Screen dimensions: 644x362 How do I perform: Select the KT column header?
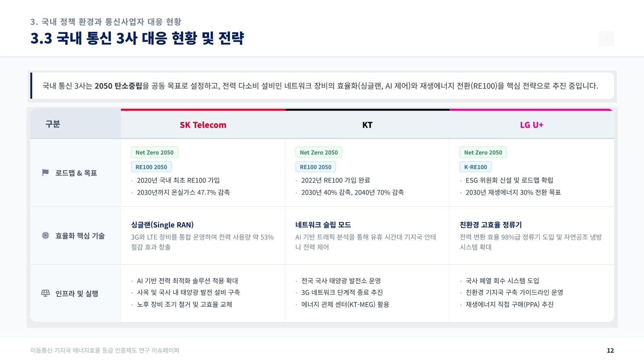coord(367,125)
